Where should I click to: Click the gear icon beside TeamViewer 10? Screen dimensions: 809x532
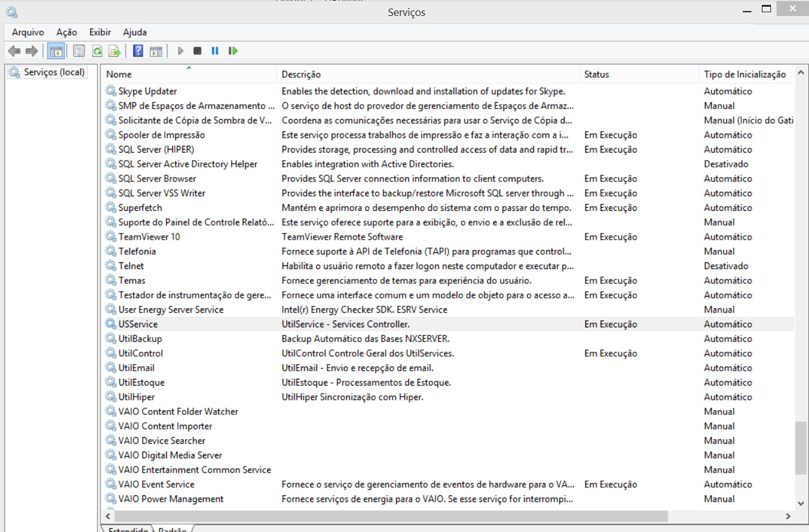pos(110,237)
